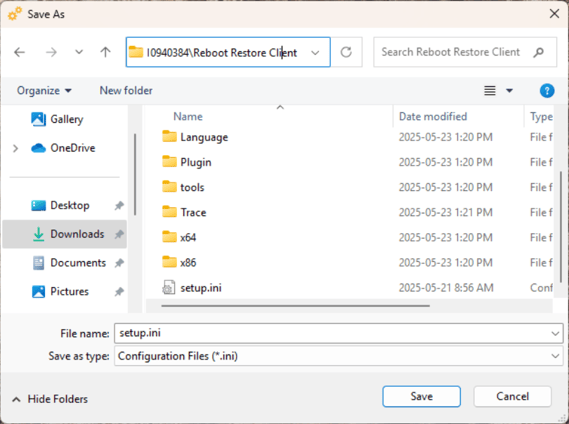Toggle the pin beside Documents

119,263
